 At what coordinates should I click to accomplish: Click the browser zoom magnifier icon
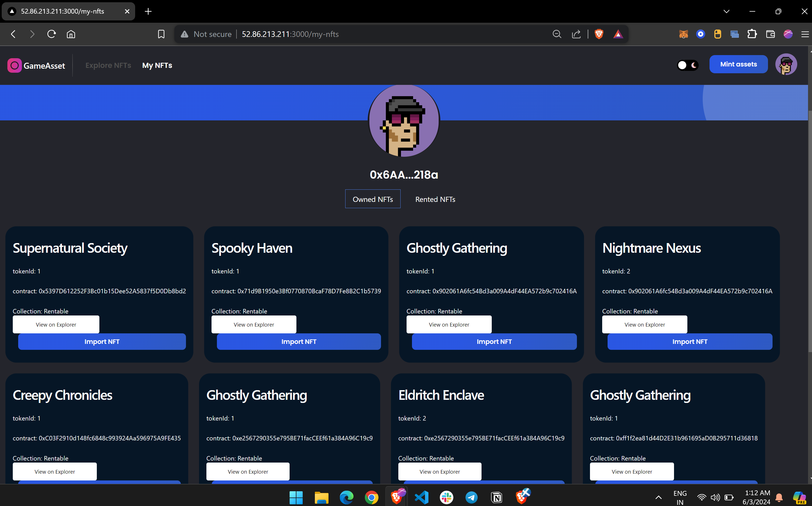coord(557,34)
